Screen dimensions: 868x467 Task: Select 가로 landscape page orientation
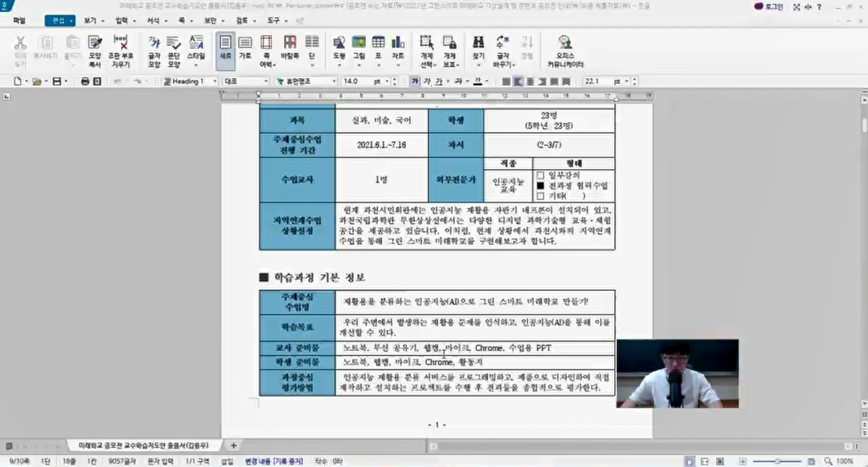click(245, 48)
